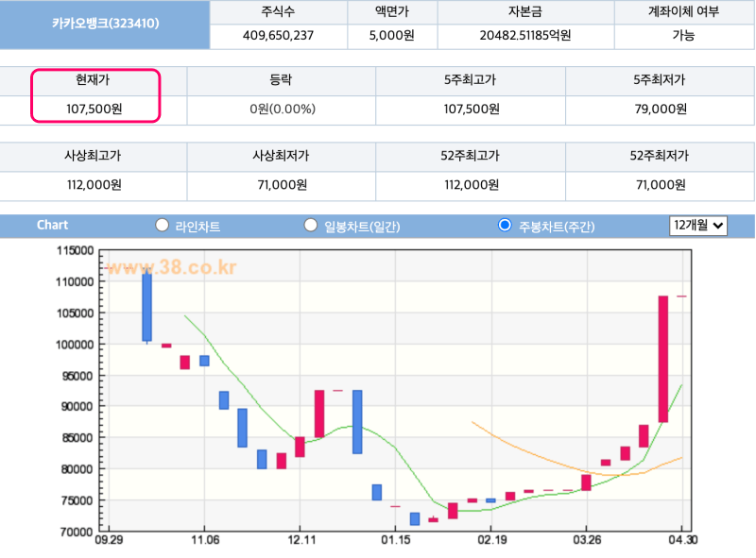Viewport: 756px width, 558px height.
Task: Click the tall red candlestick before 04.30
Action: [663, 359]
